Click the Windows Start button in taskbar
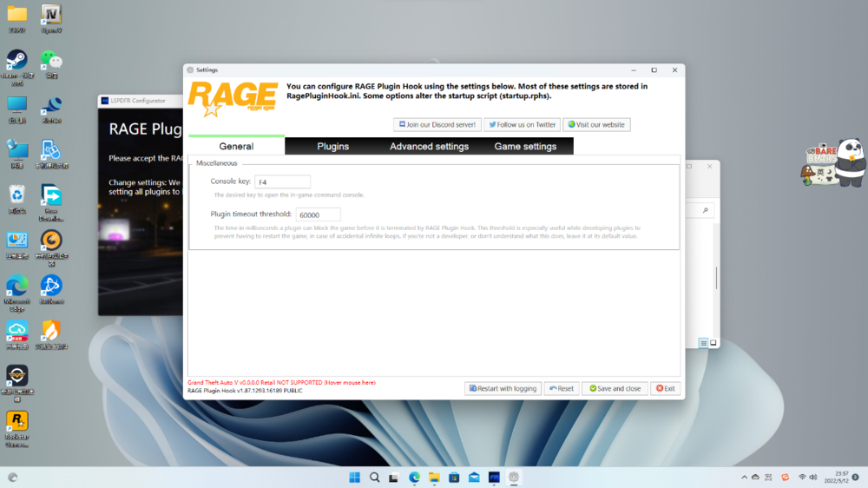The height and width of the screenshot is (488, 868). 355,478
